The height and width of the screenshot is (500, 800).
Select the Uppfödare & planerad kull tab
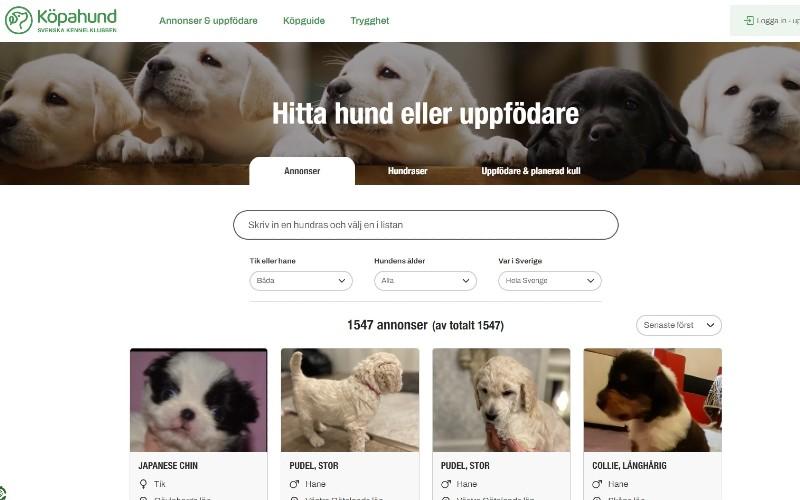point(531,171)
